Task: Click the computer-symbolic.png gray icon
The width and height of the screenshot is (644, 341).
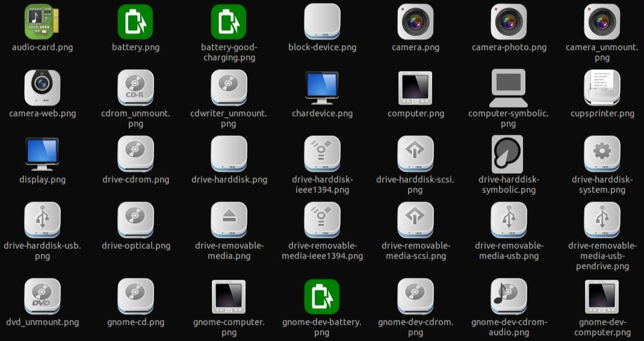Action: point(509,88)
